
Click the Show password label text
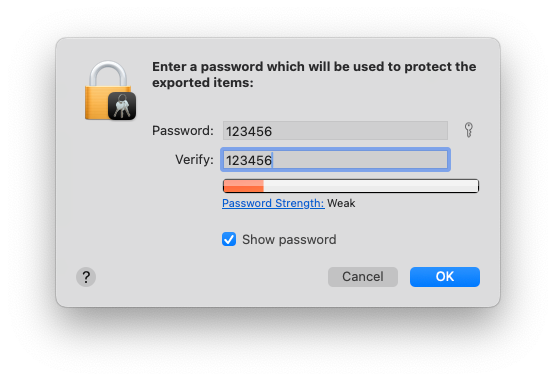(289, 240)
